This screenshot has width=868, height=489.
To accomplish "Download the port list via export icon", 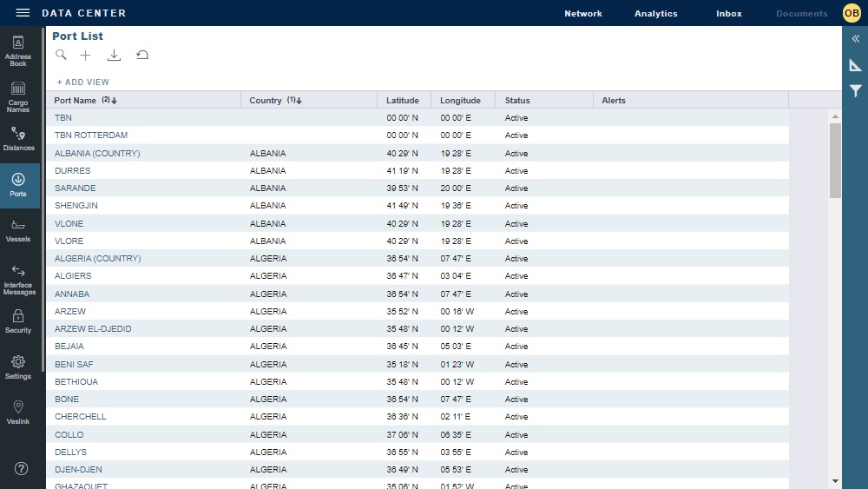I will tap(114, 55).
